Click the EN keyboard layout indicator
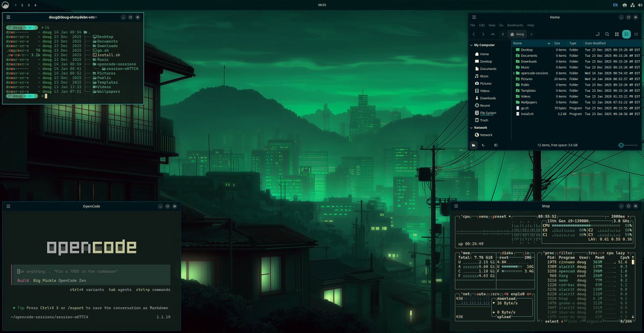This screenshot has width=644, height=333. (615, 5)
